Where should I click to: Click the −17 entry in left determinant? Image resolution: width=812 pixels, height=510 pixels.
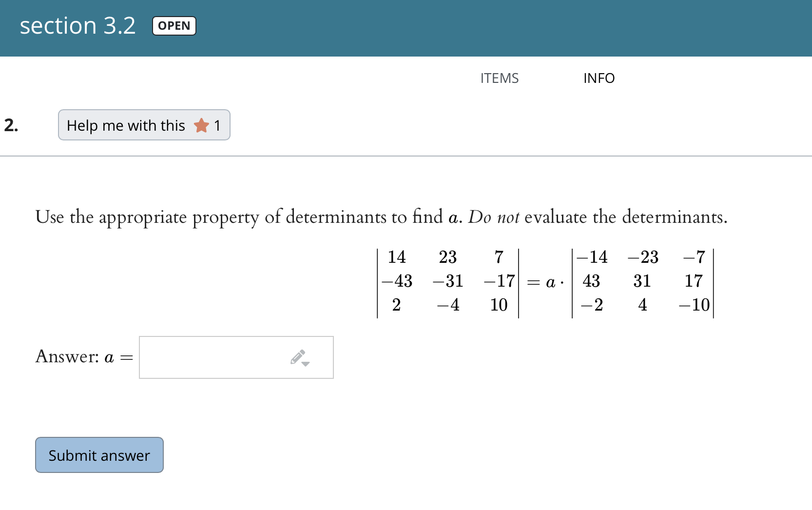point(499,281)
